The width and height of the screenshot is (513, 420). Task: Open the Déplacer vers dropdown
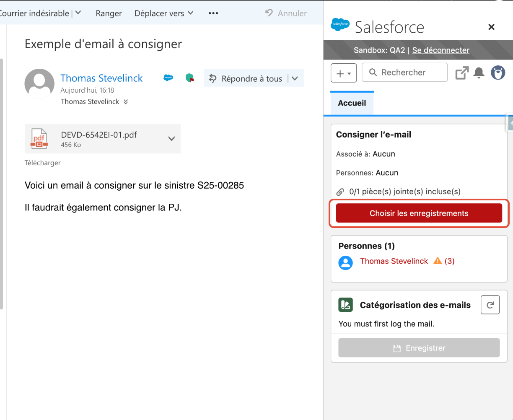164,13
